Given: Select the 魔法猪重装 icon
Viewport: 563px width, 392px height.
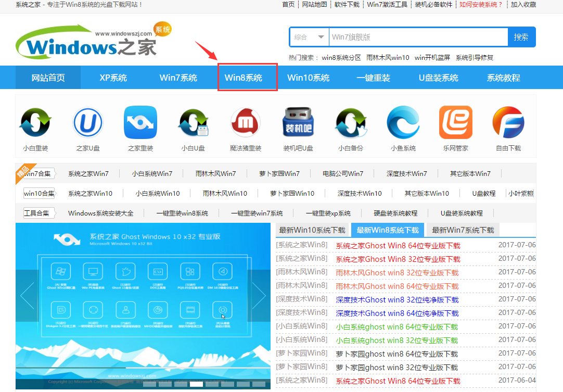Looking at the screenshot, I should point(245,122).
